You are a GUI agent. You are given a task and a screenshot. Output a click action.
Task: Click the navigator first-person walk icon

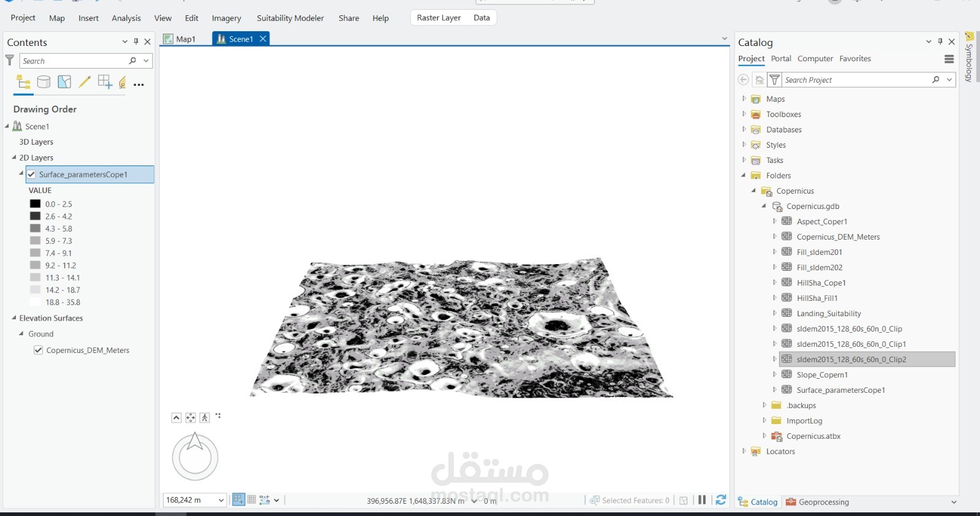click(x=205, y=417)
